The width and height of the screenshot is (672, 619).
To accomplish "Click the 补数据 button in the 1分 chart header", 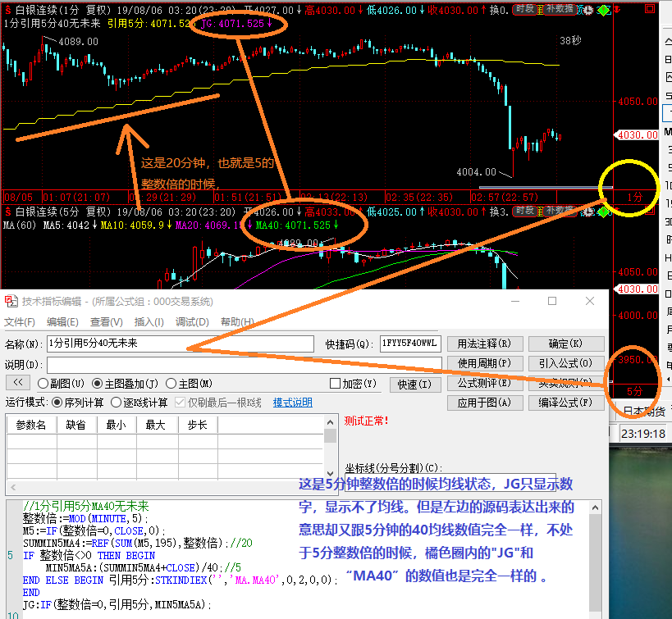I will (x=560, y=9).
